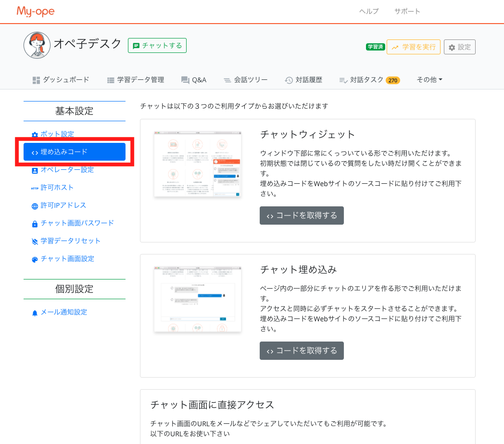Click the チャット画面パスワード lock icon

click(x=35, y=224)
